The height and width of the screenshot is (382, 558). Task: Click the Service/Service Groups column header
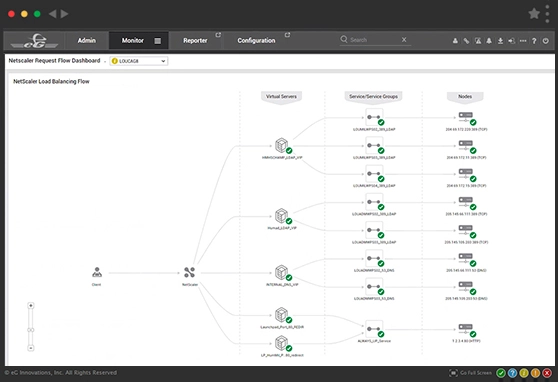pyautogui.click(x=373, y=96)
